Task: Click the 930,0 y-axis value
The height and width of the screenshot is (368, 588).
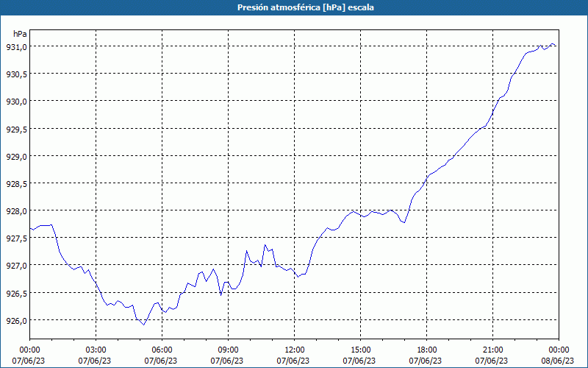Action: 16,102
